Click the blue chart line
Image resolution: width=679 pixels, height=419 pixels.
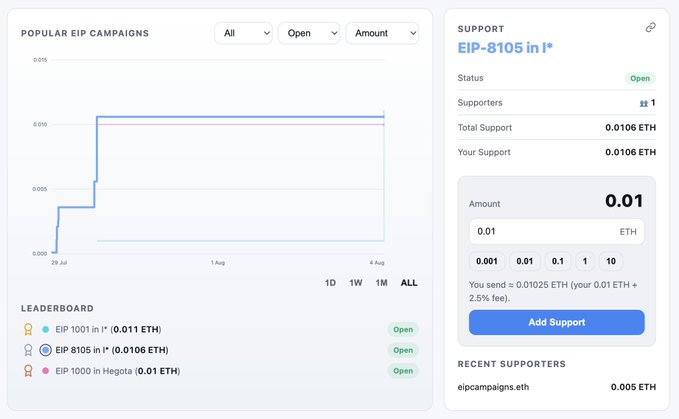tap(240, 117)
